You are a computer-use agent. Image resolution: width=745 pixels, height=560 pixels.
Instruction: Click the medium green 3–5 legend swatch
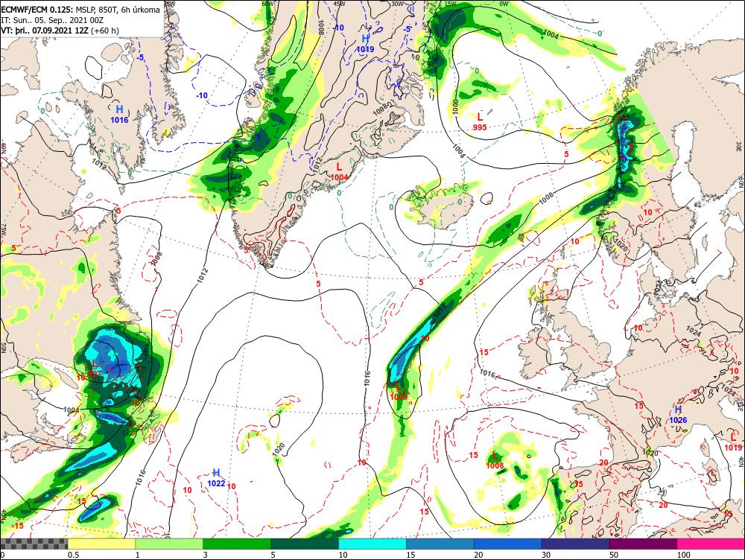pos(237,544)
